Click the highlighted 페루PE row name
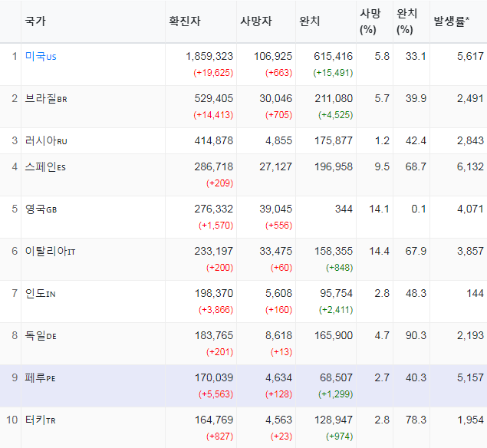 (x=41, y=378)
